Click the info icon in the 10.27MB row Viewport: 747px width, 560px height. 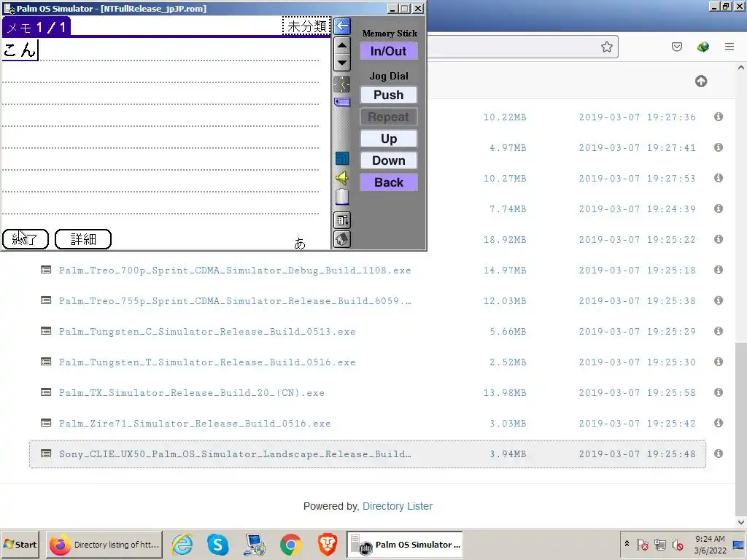coord(719,178)
